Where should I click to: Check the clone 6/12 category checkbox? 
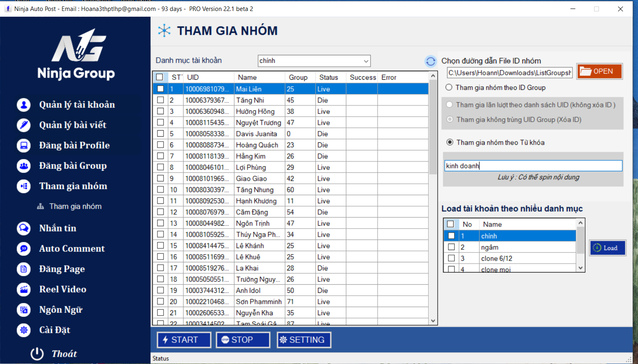451,258
